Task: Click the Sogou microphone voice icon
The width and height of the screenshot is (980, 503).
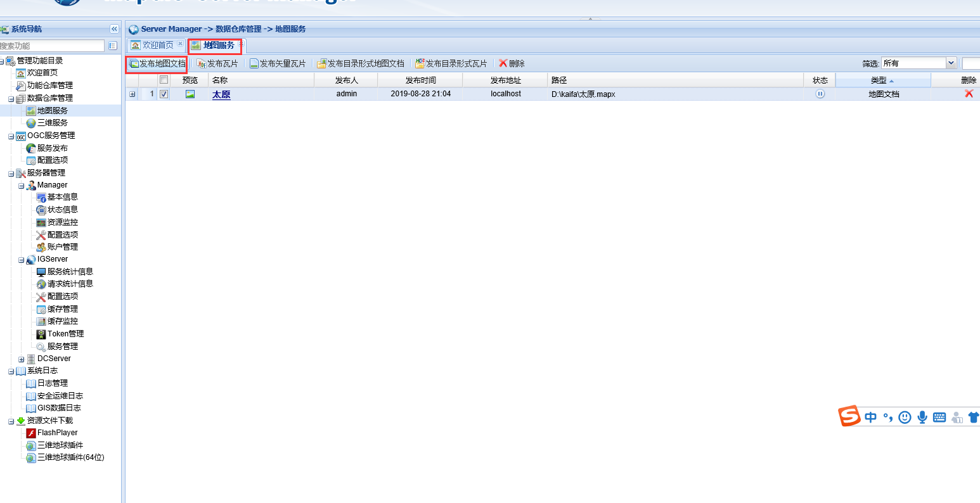Action: tap(922, 417)
